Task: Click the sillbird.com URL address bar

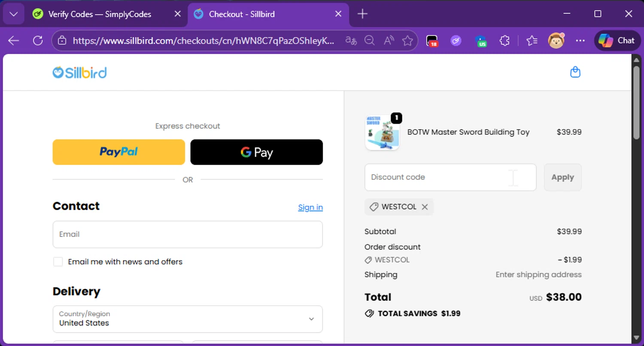Action: 204,41
